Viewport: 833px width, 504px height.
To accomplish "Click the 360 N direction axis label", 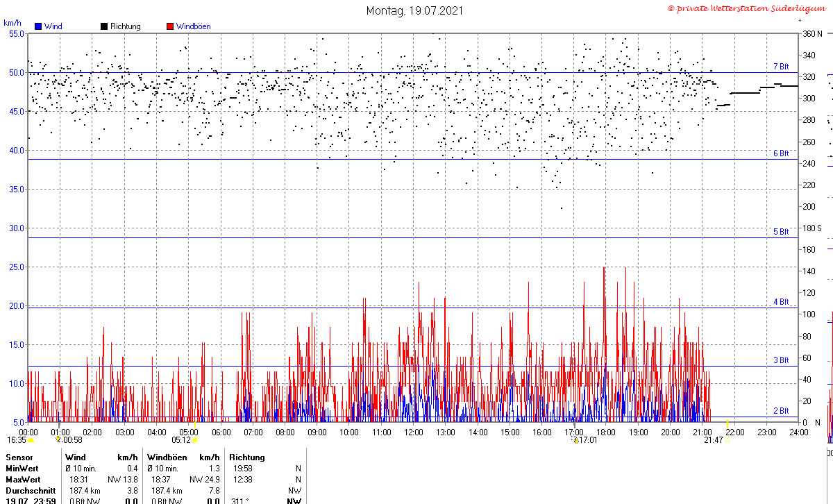I will tap(812, 33).
